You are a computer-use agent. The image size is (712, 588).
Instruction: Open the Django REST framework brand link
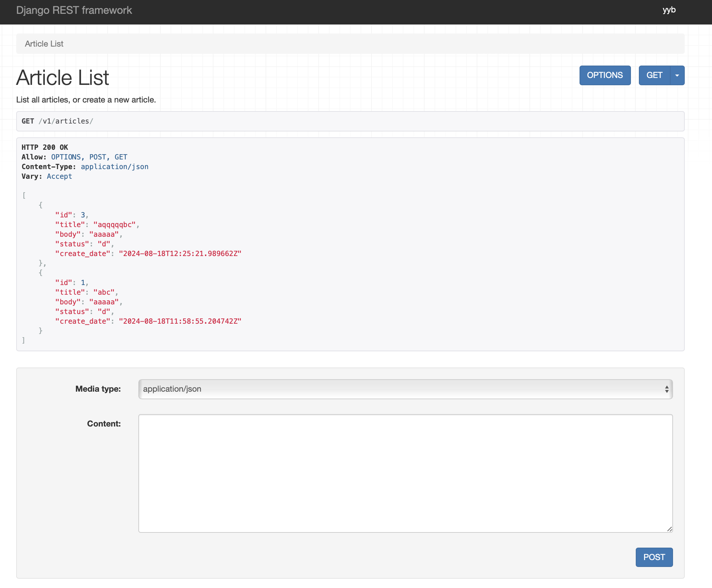74,10
